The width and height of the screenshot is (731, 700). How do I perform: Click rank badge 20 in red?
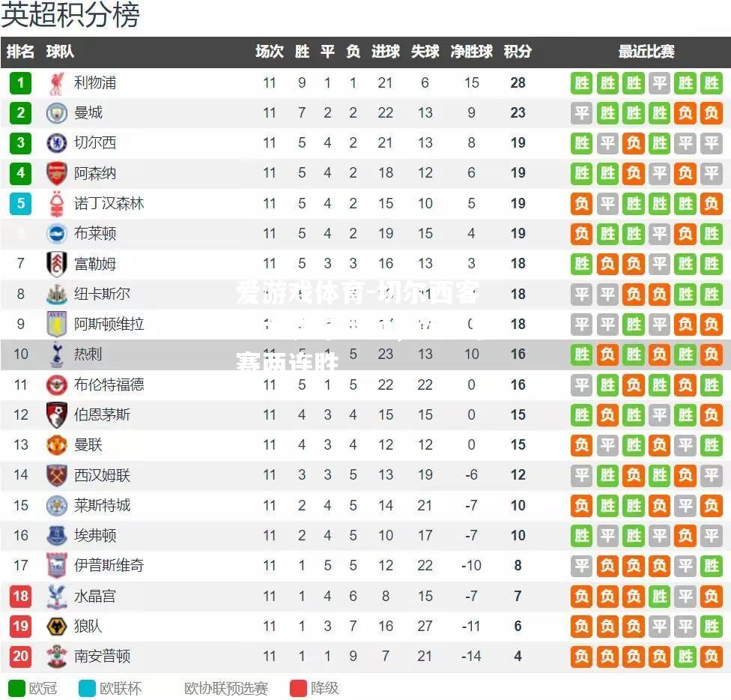pos(20,657)
